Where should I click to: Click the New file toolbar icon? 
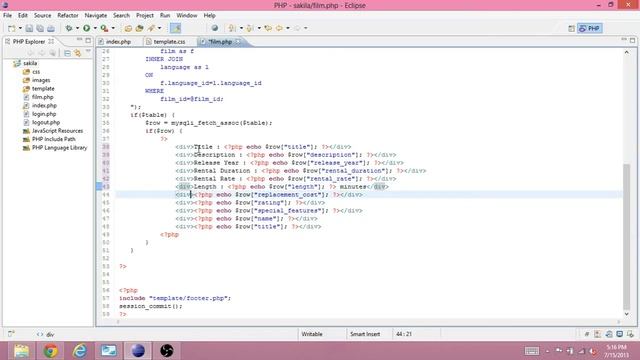pyautogui.click(x=11, y=28)
